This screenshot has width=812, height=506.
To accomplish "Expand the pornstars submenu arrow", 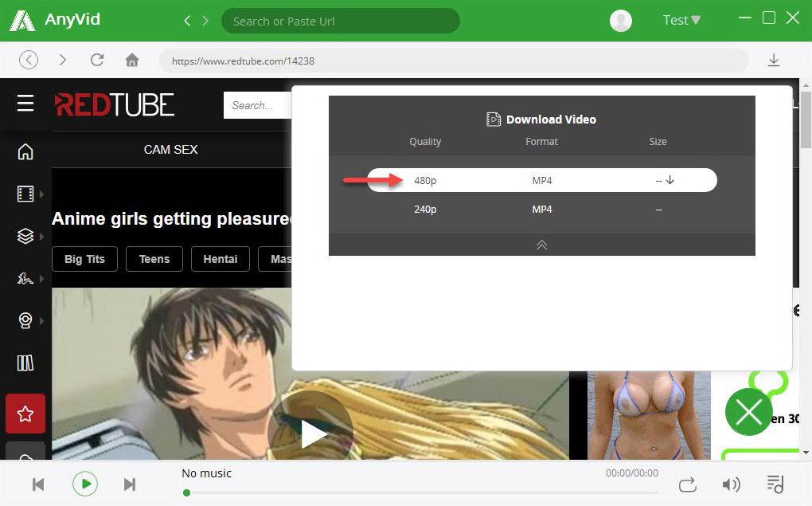I will (42, 279).
